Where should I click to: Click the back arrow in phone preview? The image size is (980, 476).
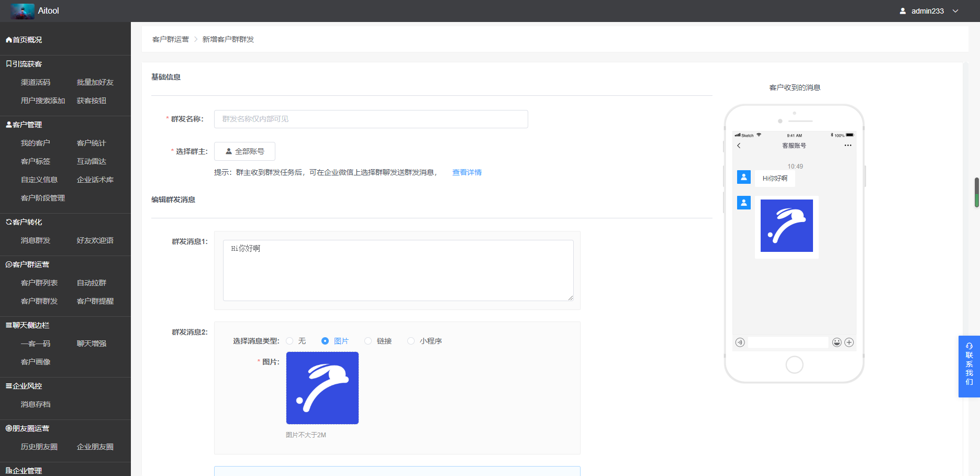tap(739, 146)
